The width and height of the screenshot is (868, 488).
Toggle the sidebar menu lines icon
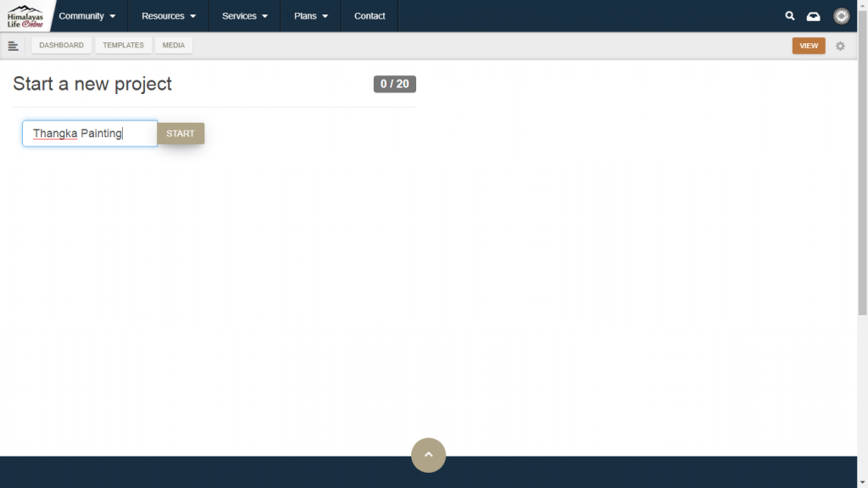tap(14, 46)
